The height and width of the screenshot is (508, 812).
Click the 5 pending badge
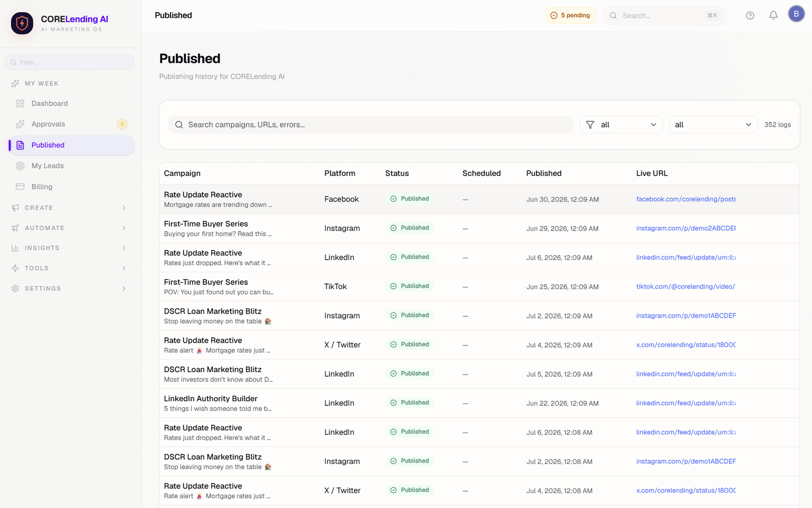[x=570, y=16]
